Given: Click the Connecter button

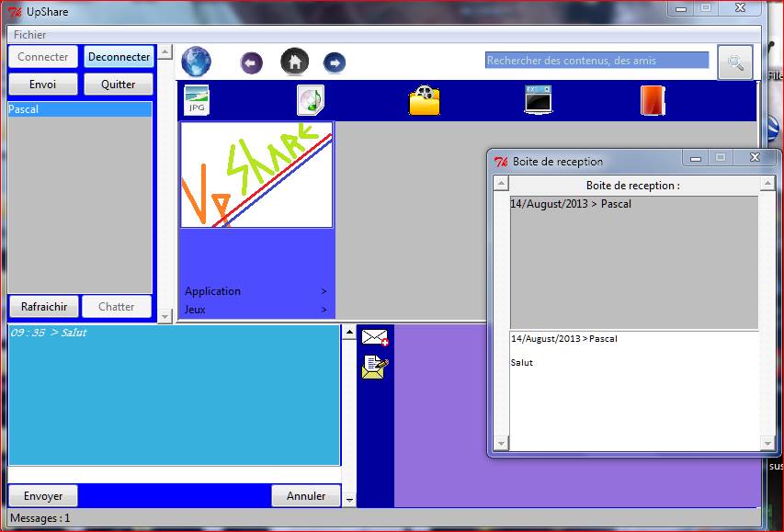Looking at the screenshot, I should click(43, 56).
